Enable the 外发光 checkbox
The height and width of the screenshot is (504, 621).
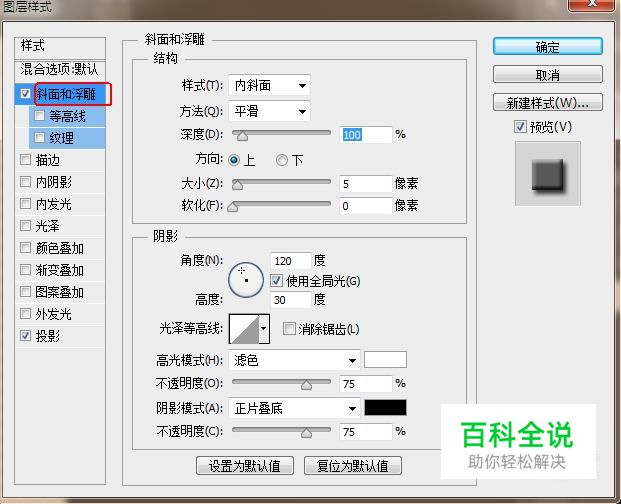(25, 314)
